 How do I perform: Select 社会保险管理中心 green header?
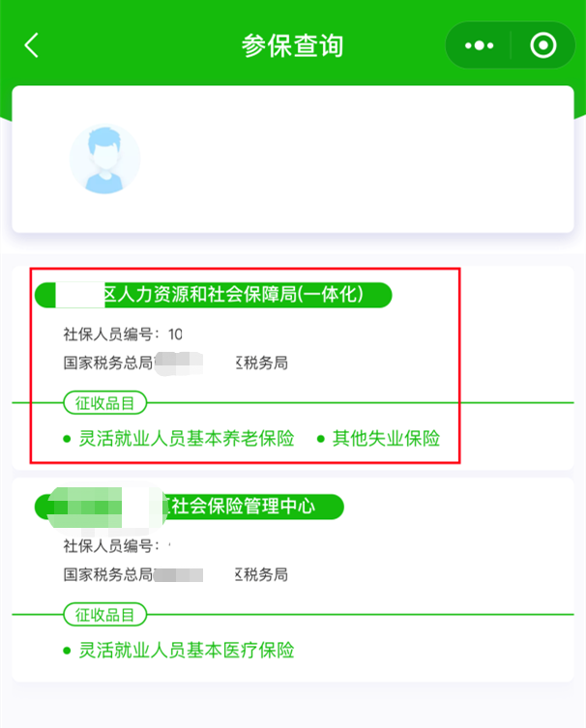click(190, 507)
